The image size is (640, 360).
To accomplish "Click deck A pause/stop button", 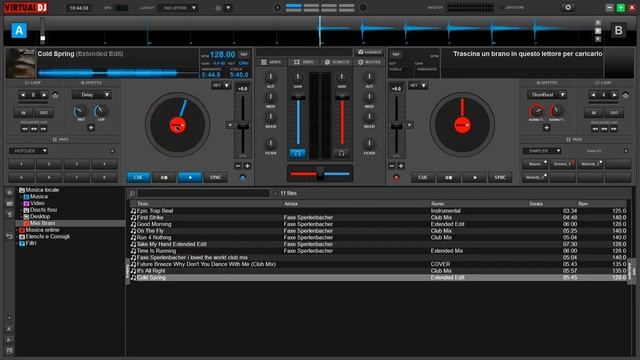I will pyautogui.click(x=164, y=178).
